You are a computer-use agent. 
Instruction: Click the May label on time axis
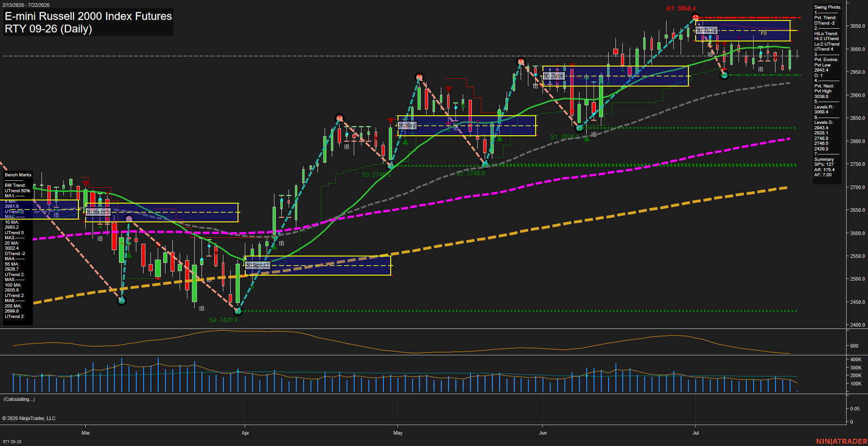pos(398,433)
